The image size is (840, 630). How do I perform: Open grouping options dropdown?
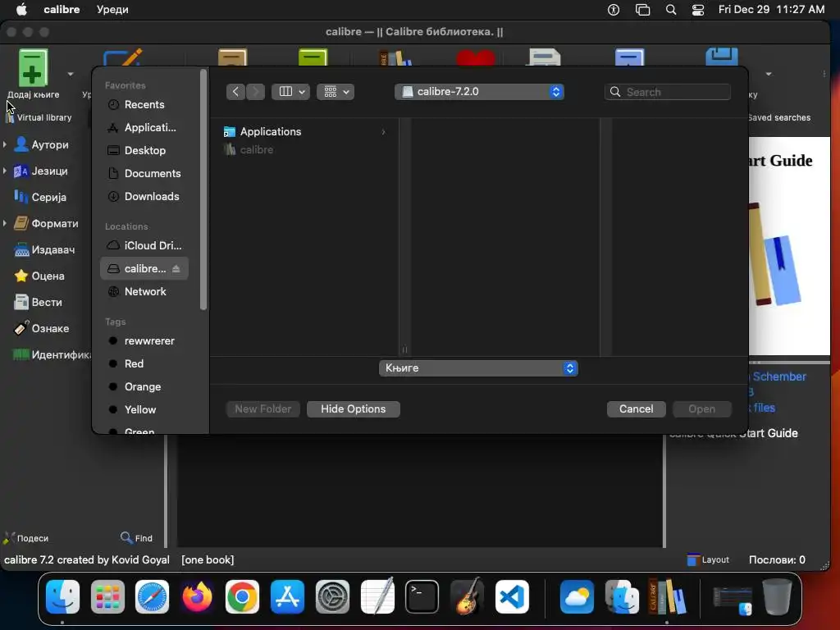pos(336,92)
